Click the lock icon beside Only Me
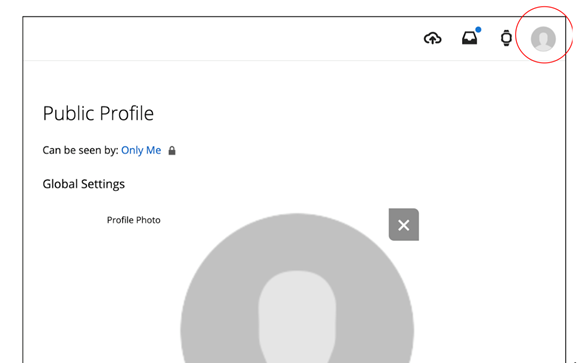Viewport: 579px width, 363px height. pyautogui.click(x=172, y=151)
